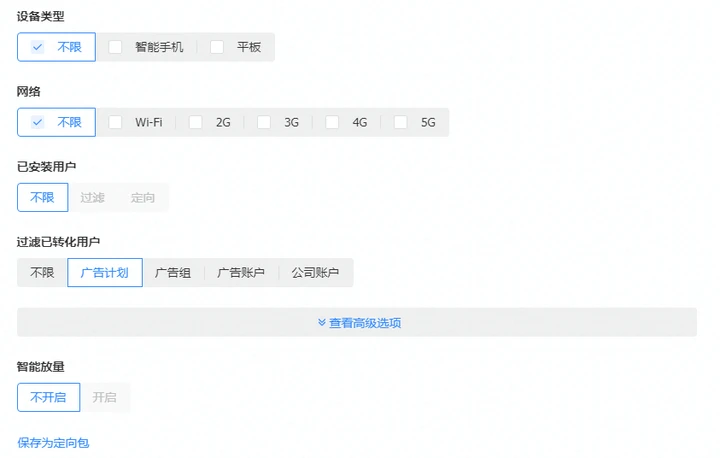Image resolution: width=720 pixels, height=458 pixels.
Task: Choose 过滤 for 已安装用户
Action: [x=92, y=197]
